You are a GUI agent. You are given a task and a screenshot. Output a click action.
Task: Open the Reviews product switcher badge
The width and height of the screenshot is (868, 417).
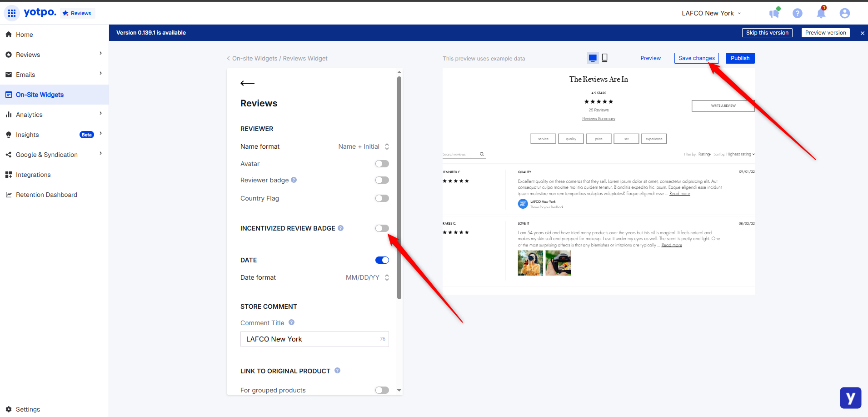coord(77,13)
